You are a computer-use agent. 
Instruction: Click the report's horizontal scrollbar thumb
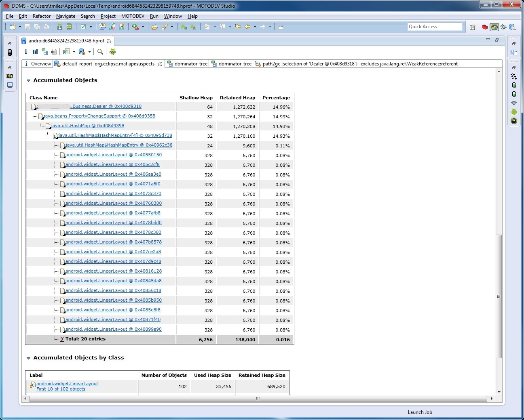click(x=258, y=399)
